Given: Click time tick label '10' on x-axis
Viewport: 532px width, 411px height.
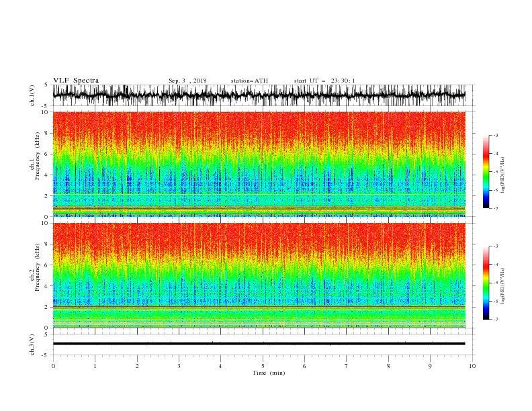Looking at the screenshot, I should coord(472,366).
